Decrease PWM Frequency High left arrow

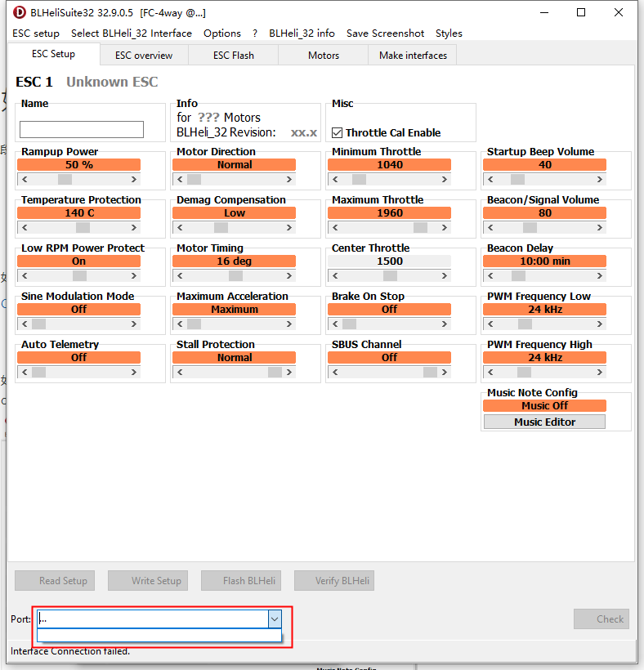[x=490, y=373]
